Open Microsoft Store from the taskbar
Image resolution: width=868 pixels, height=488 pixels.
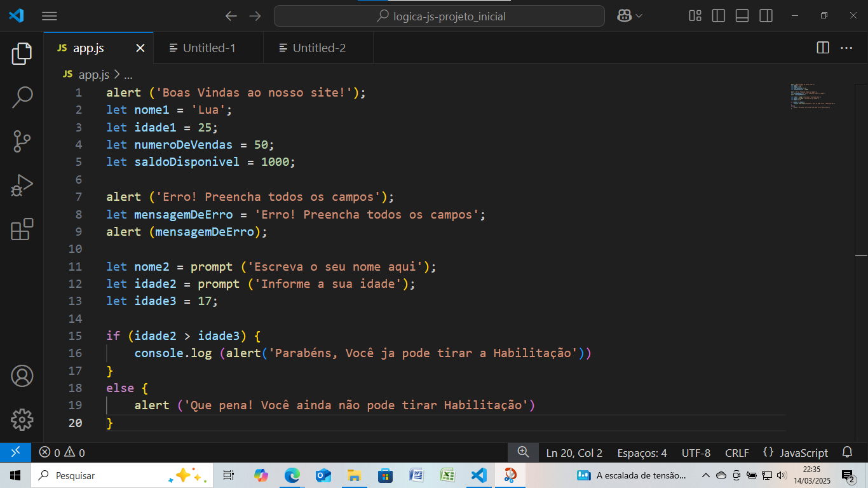pos(386,475)
